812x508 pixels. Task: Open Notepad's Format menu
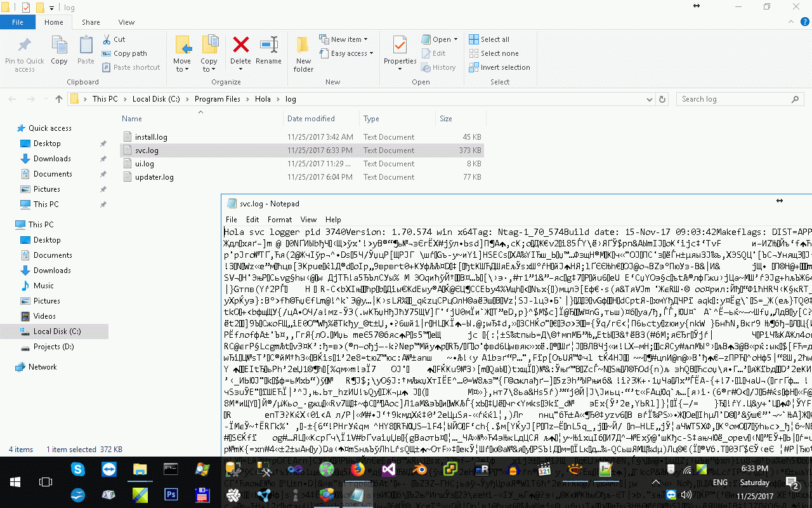point(280,220)
